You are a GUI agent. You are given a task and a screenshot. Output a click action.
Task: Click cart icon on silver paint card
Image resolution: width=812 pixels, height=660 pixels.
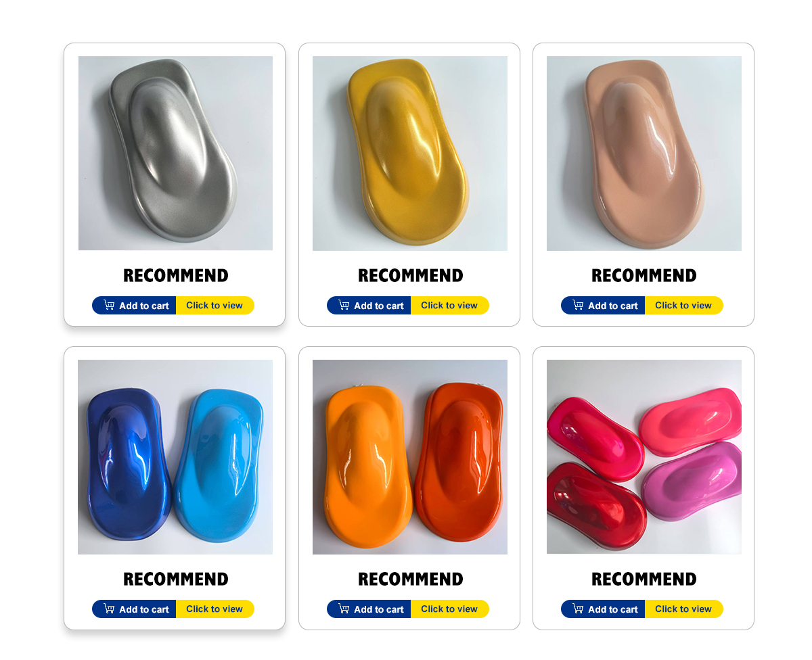pos(109,305)
